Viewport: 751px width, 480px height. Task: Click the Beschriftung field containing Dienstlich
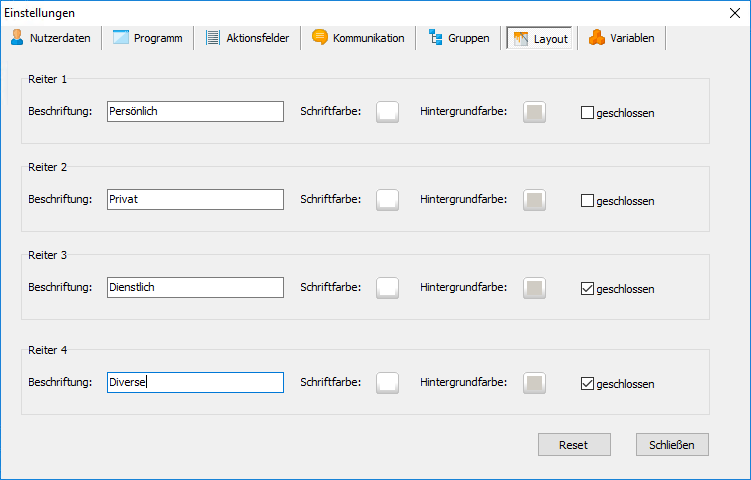pyautogui.click(x=195, y=288)
